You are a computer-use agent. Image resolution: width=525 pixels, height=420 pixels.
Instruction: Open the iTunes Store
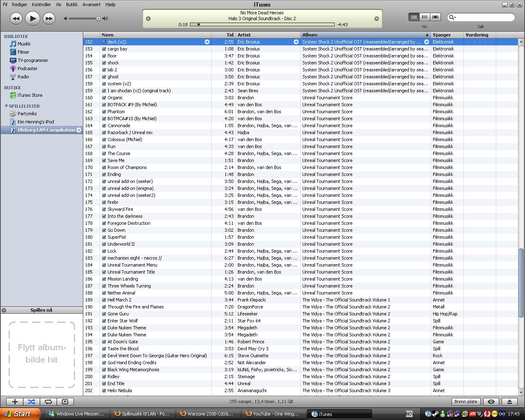30,95
